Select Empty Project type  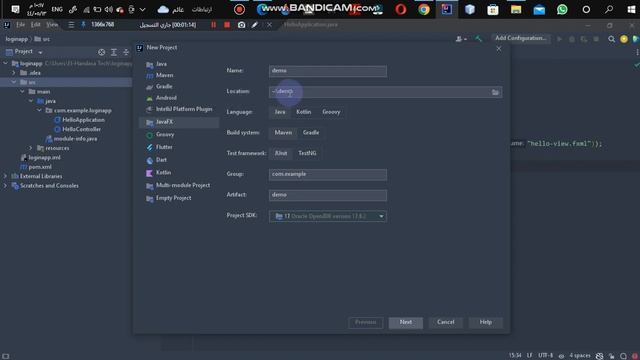pyautogui.click(x=173, y=198)
